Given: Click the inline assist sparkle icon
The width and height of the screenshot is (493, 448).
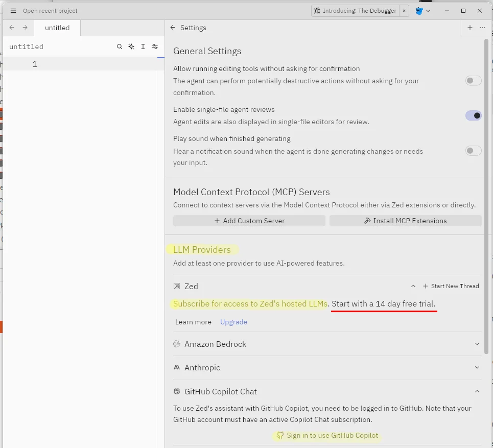Looking at the screenshot, I should [x=131, y=46].
